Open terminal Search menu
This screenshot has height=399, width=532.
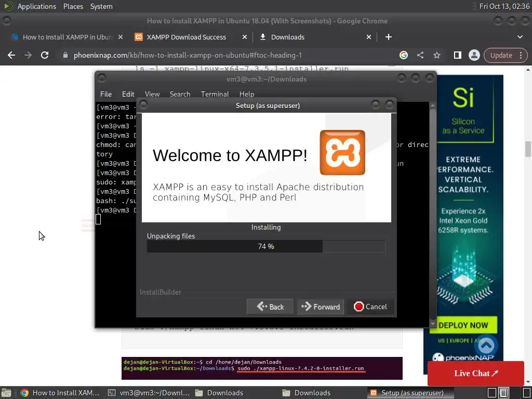pyautogui.click(x=180, y=94)
